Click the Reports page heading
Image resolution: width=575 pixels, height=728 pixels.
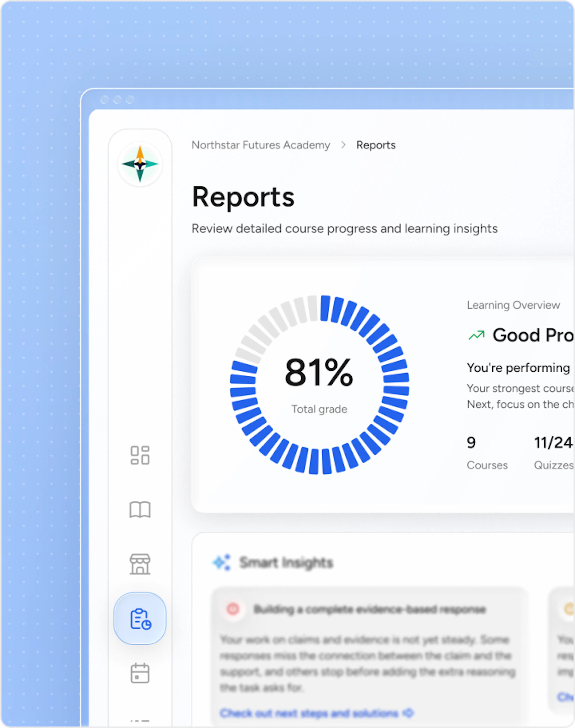(x=243, y=197)
